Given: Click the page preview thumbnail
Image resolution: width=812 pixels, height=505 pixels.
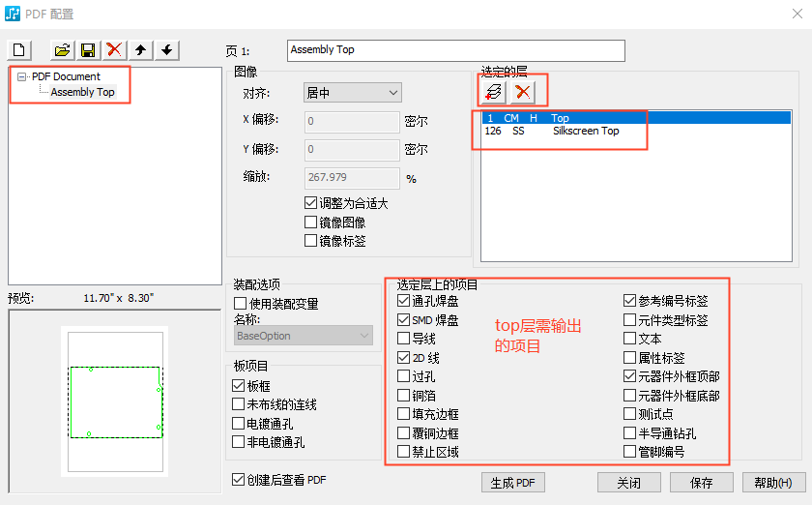Looking at the screenshot, I should coord(115,401).
